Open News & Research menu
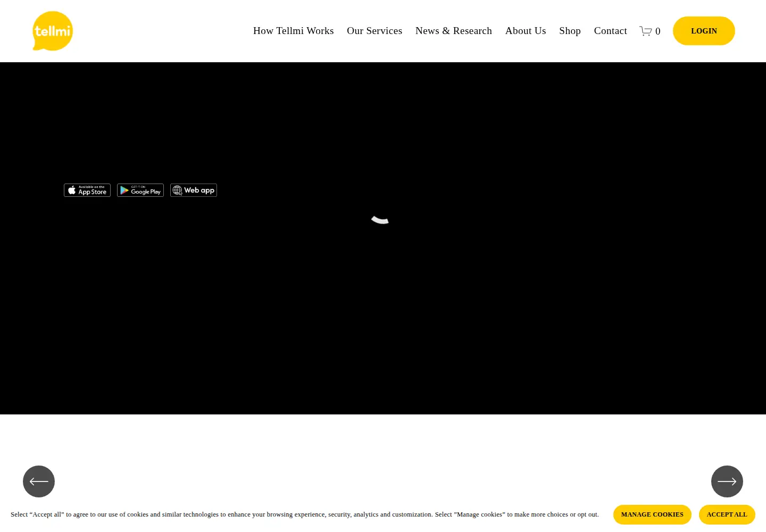Image resolution: width=766 pixels, height=532 pixels. pos(454,31)
